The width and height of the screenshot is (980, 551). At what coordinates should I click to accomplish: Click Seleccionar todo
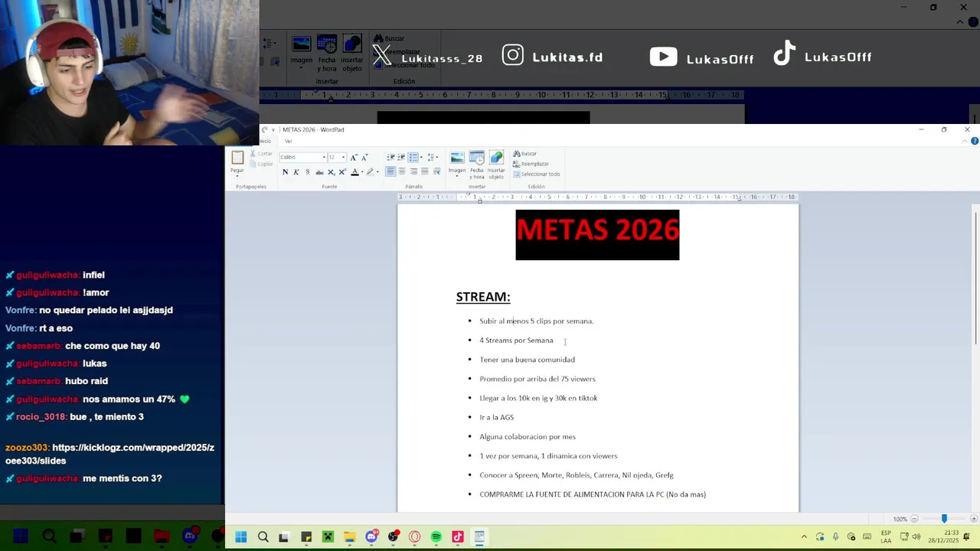537,174
